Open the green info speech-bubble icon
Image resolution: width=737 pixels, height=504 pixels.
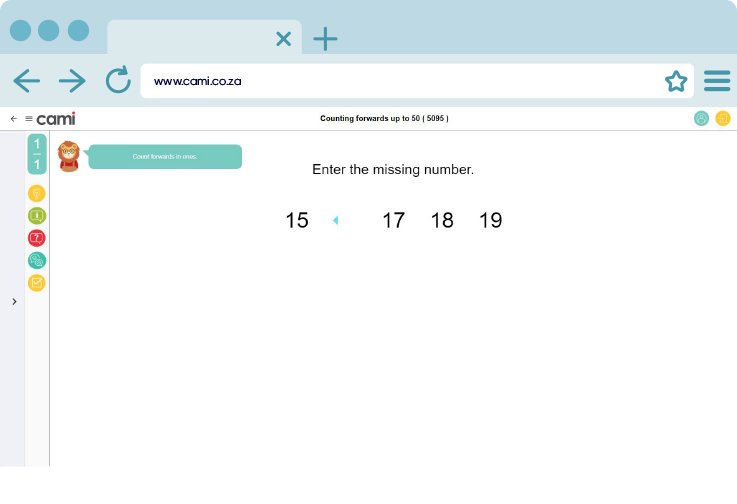pyautogui.click(x=37, y=215)
